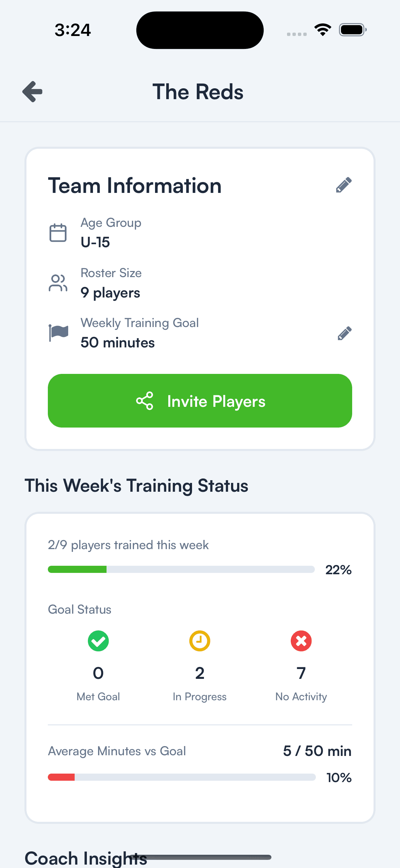Tap the back arrow to leave The Reds
Screen dimensions: 400x868
(32, 91)
